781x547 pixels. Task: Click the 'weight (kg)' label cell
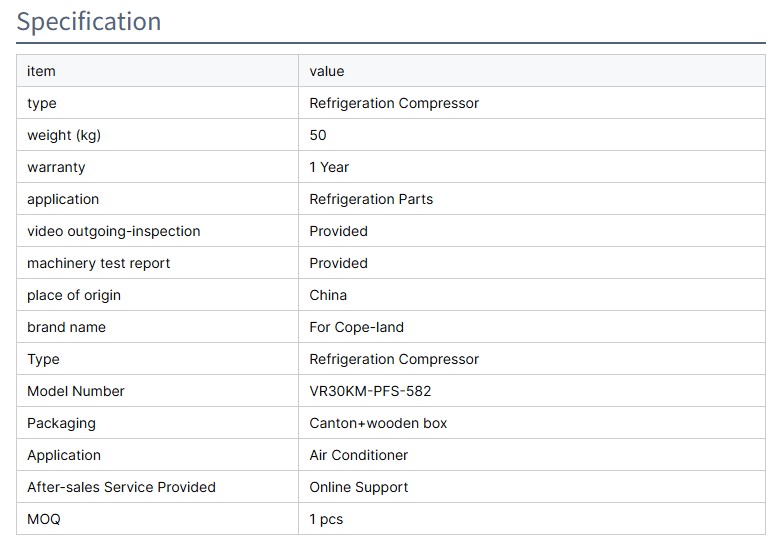64,135
